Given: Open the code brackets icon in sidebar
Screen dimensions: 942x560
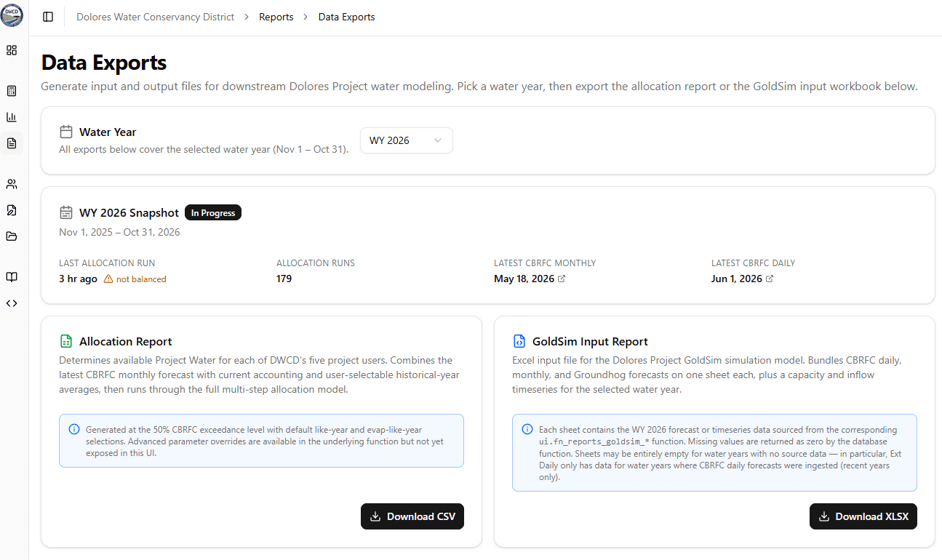Looking at the screenshot, I should point(12,303).
